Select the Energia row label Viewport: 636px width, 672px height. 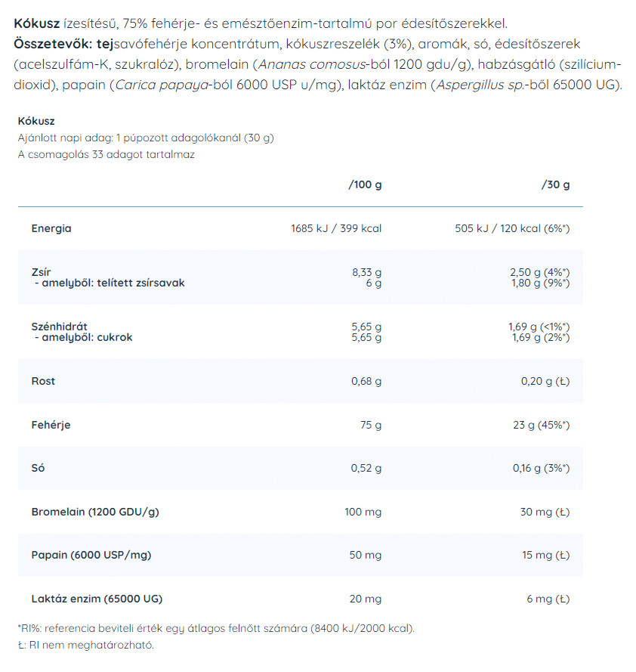click(x=51, y=228)
